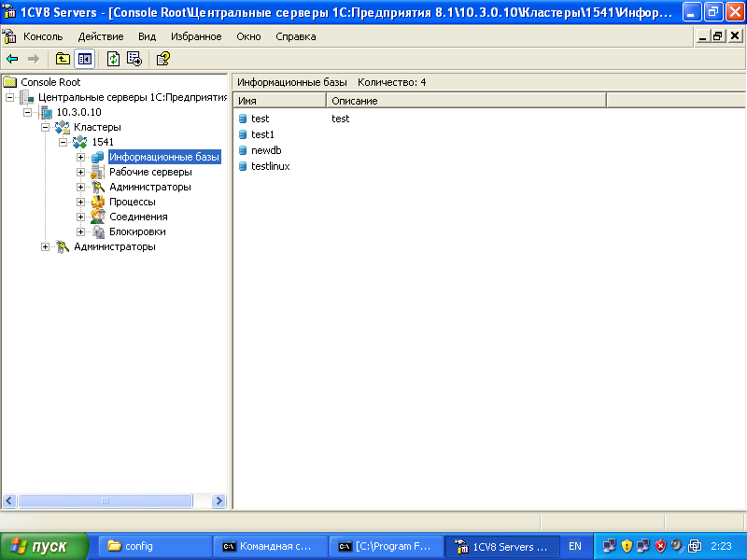
Task: Expand the Соединения node
Action: 80,217
